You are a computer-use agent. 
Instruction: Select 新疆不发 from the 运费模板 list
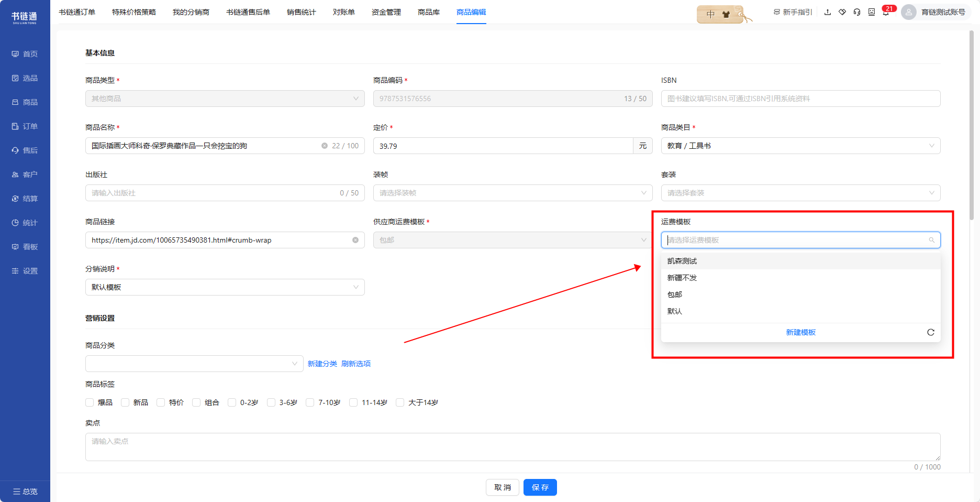(x=801, y=278)
